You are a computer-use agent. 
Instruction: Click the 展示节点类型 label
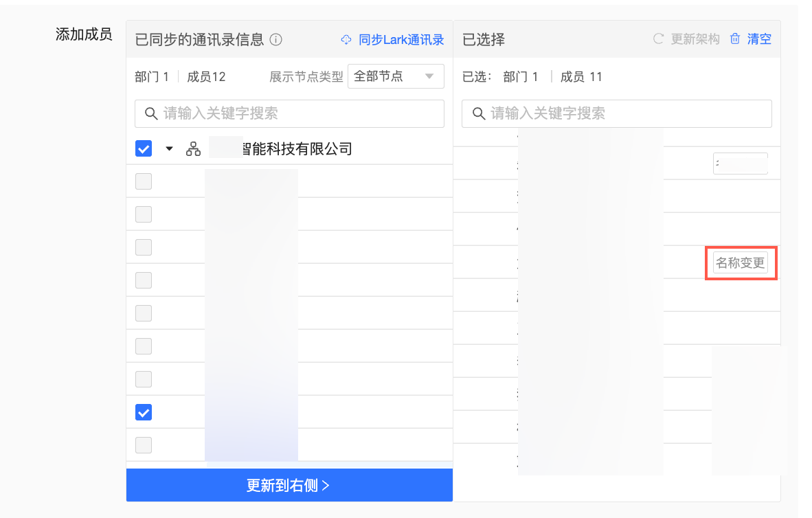coord(306,77)
